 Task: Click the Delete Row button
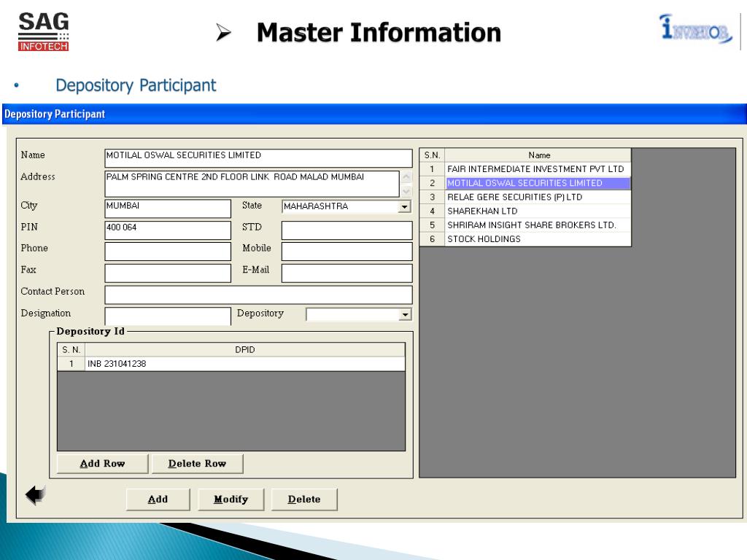197,464
